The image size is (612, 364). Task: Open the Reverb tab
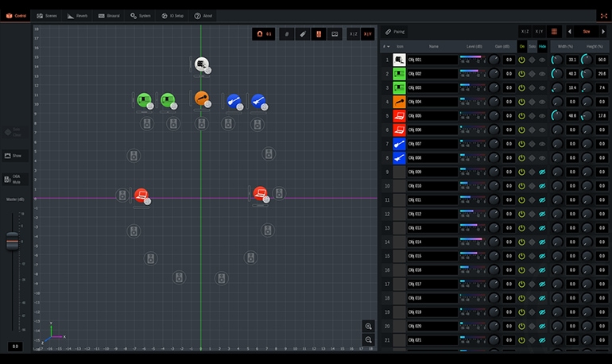coord(78,15)
